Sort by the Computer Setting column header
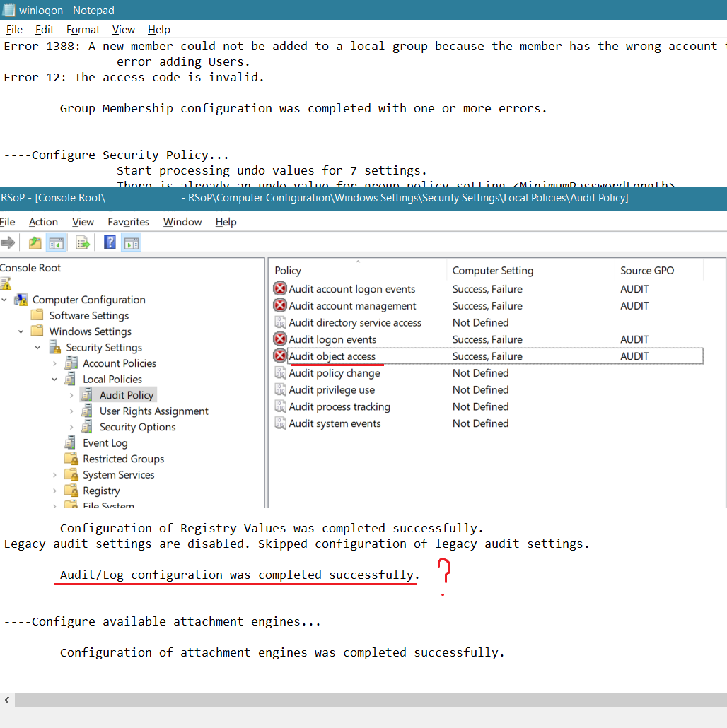This screenshot has width=727, height=728. click(530, 270)
